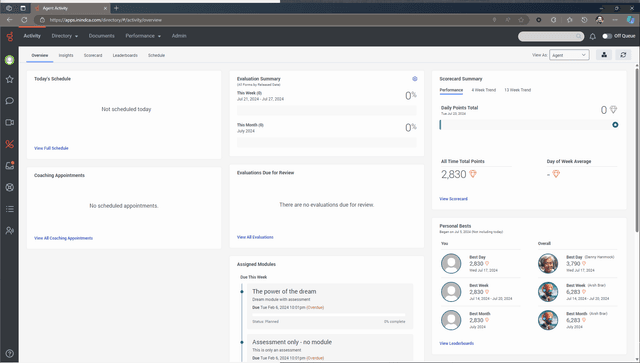
Task: Click the org hierarchy button beside View As
Action: point(604,55)
